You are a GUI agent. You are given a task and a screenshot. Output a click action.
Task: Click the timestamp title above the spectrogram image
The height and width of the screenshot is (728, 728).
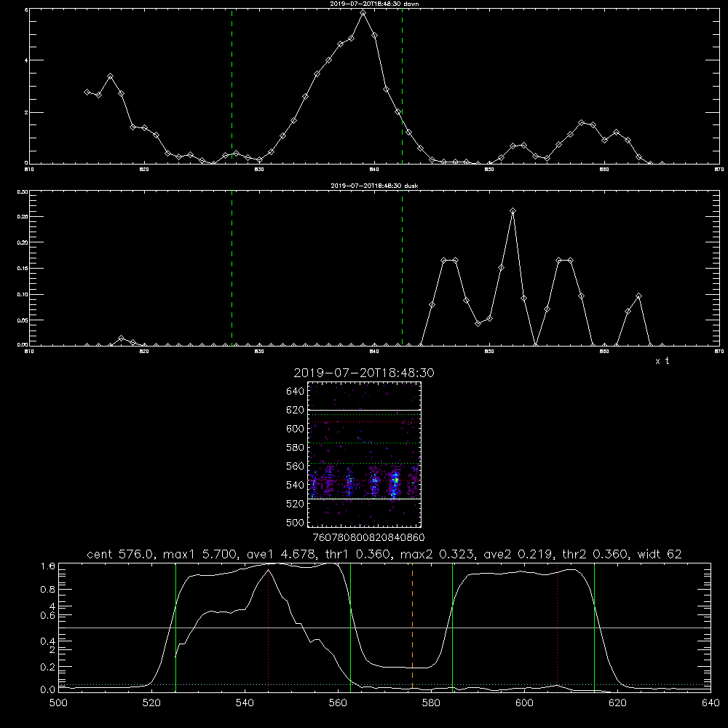(x=364, y=373)
